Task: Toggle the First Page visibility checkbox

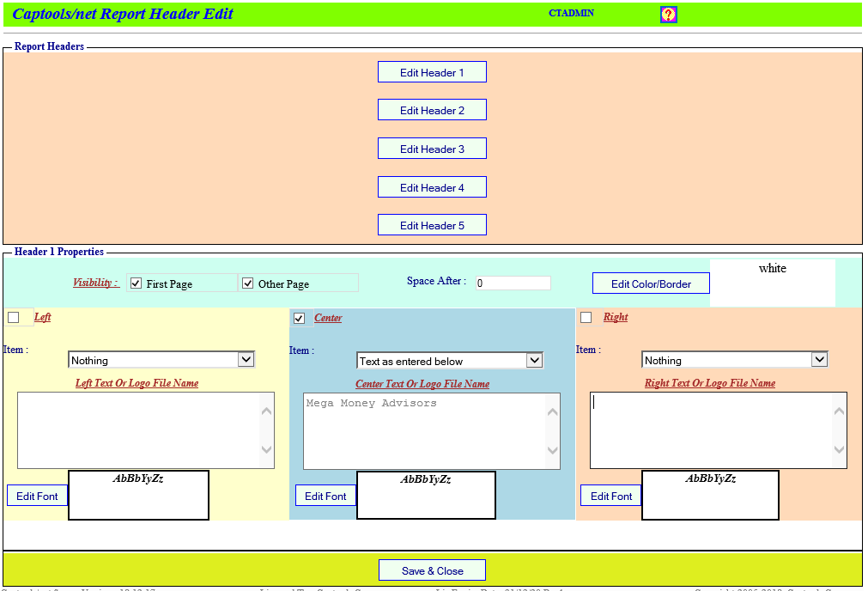Action: 136,283
